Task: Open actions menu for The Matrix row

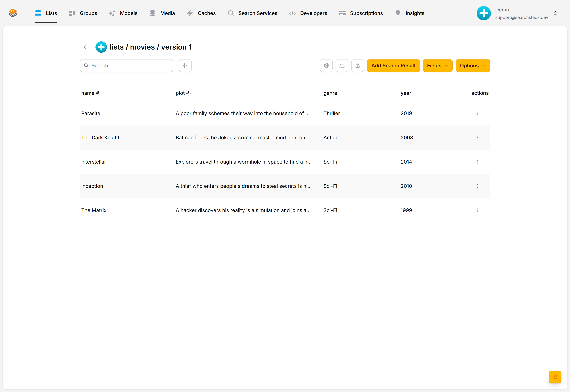Action: click(x=477, y=210)
